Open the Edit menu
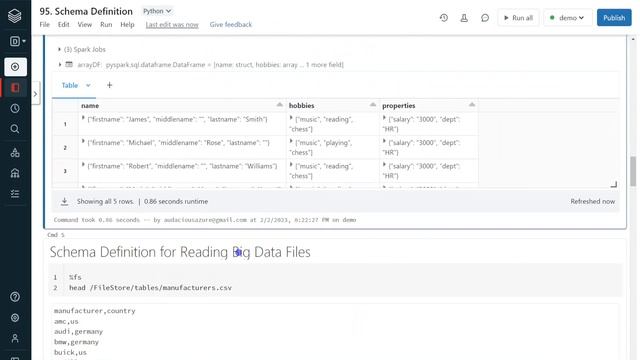The image size is (640, 360). click(63, 24)
